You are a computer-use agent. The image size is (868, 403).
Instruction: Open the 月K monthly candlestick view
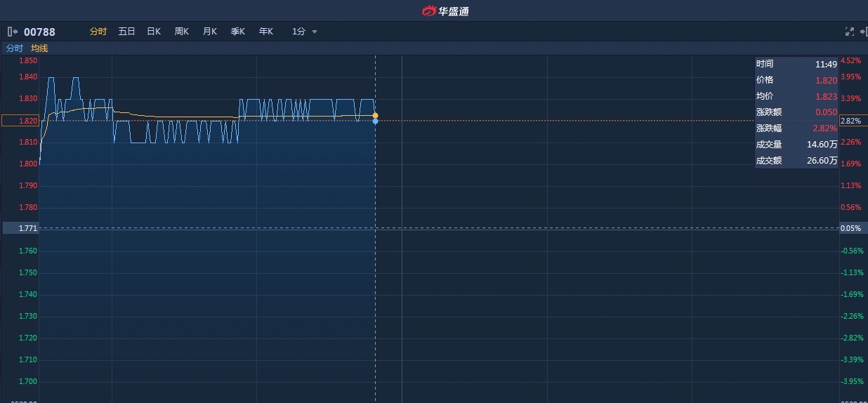click(x=210, y=32)
